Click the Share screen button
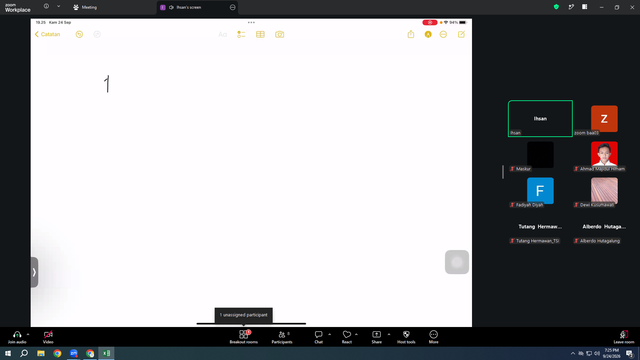 pyautogui.click(x=376, y=337)
